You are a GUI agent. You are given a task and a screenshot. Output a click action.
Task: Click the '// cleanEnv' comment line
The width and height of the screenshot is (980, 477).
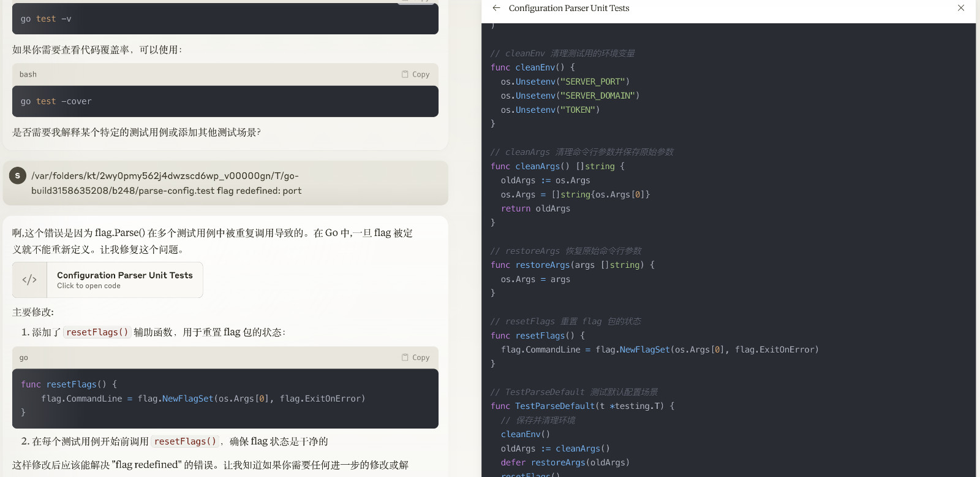point(562,53)
